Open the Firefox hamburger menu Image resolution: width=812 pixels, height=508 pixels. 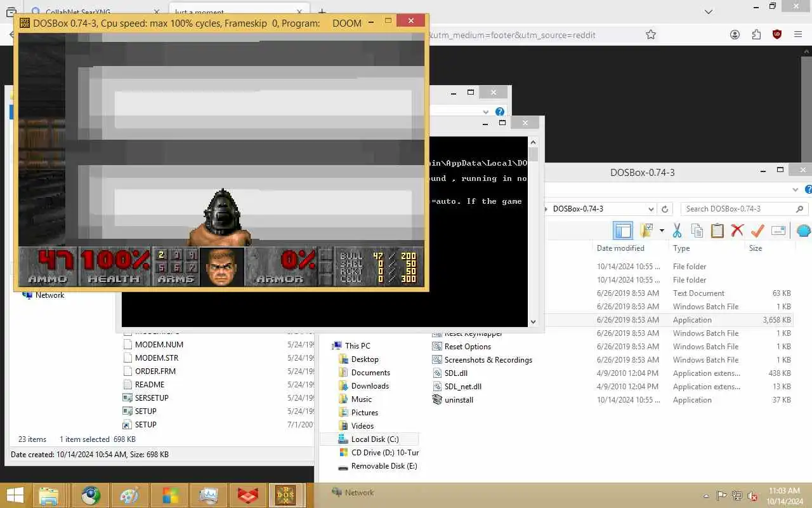pos(798,35)
